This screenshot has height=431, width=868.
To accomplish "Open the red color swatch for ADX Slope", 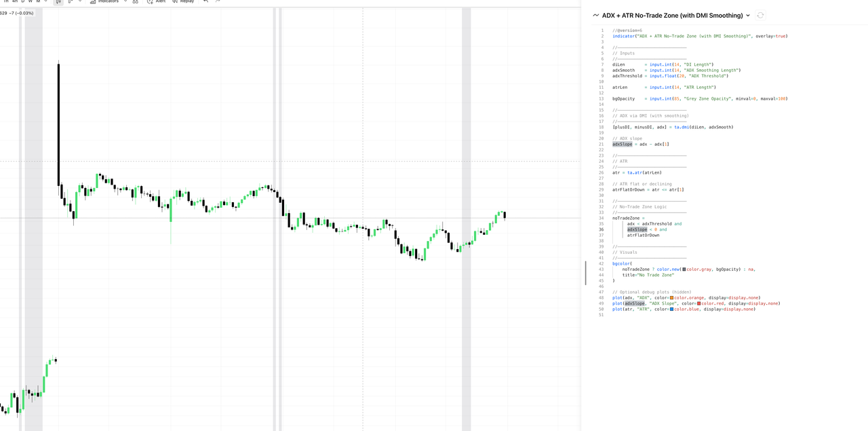I will tap(699, 303).
